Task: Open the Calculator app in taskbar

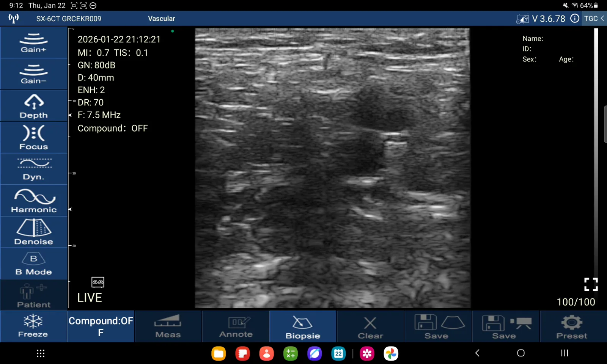Action: coord(291,353)
